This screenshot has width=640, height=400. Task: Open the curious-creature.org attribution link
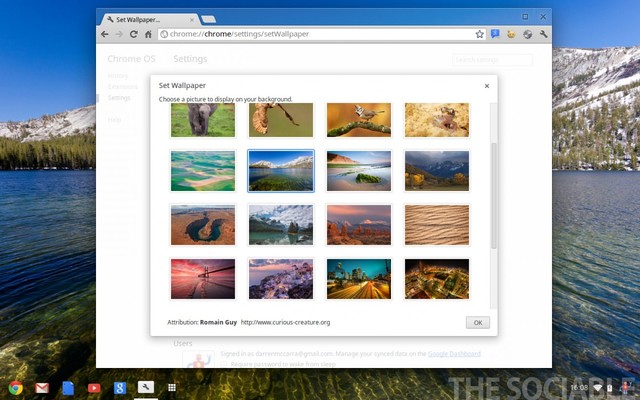click(285, 322)
